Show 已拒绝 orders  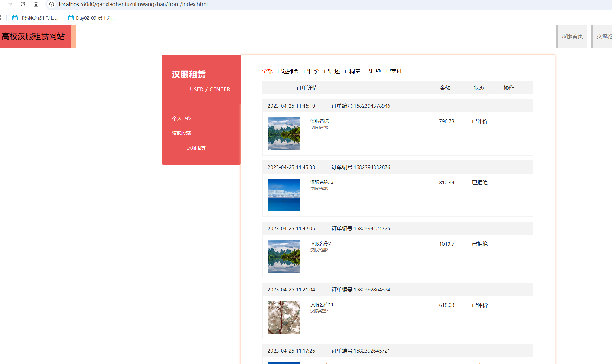pos(373,71)
